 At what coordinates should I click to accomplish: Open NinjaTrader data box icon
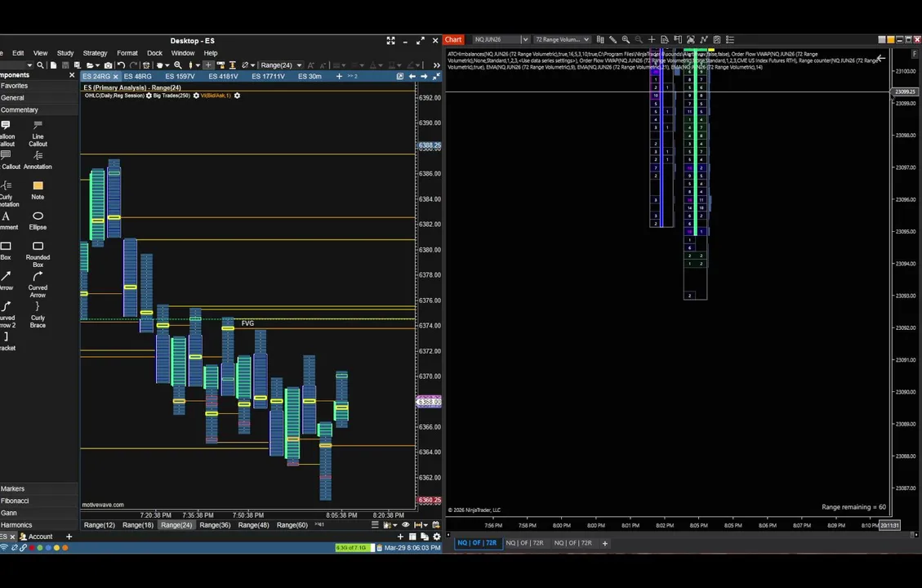click(x=665, y=39)
